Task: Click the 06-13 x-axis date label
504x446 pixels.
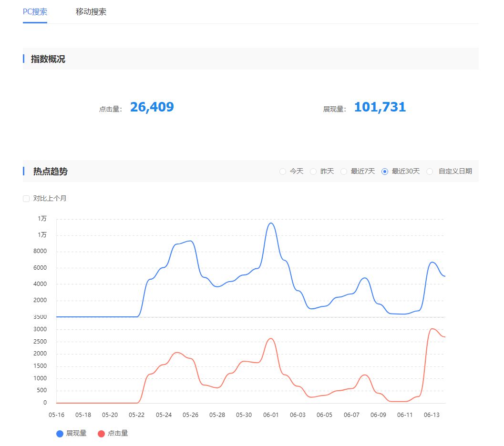Action: point(432,415)
